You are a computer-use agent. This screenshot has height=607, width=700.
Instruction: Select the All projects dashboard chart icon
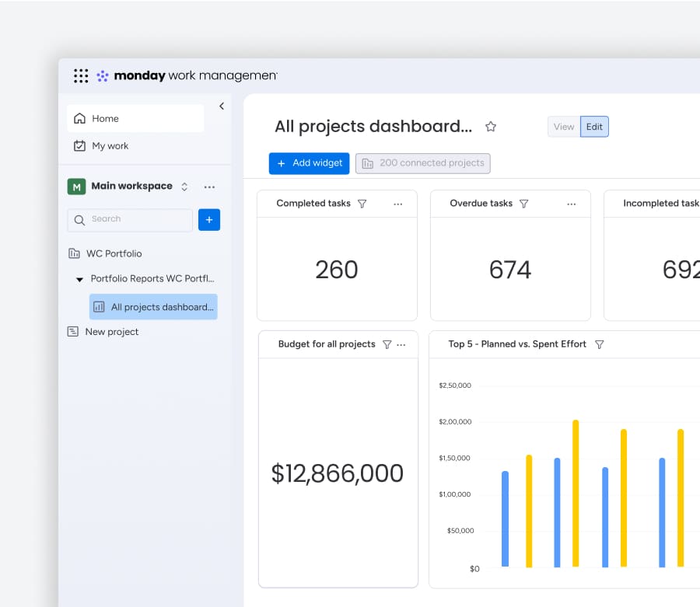(x=98, y=307)
